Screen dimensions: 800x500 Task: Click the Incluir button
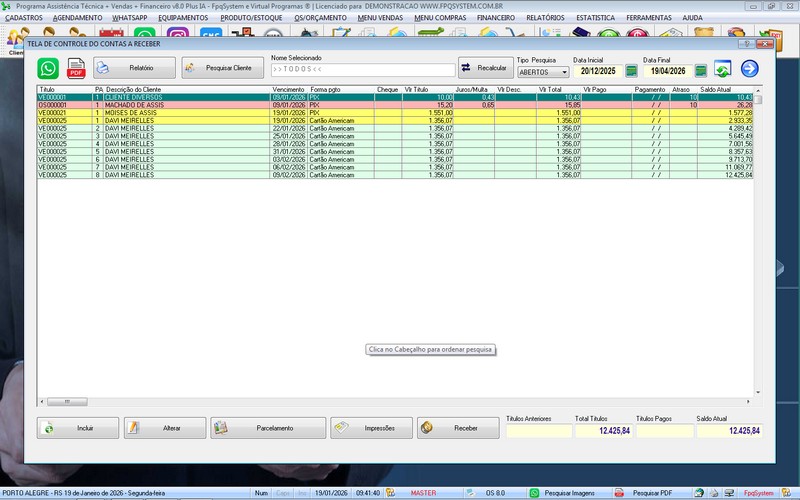tap(78, 428)
